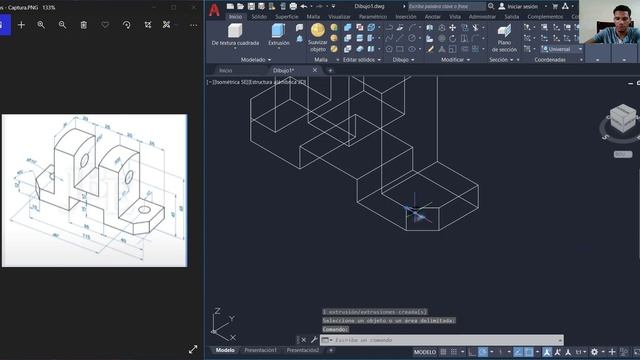This screenshot has width=640, height=360.
Task: Click the Save disk icon
Action: click(x=251, y=6)
